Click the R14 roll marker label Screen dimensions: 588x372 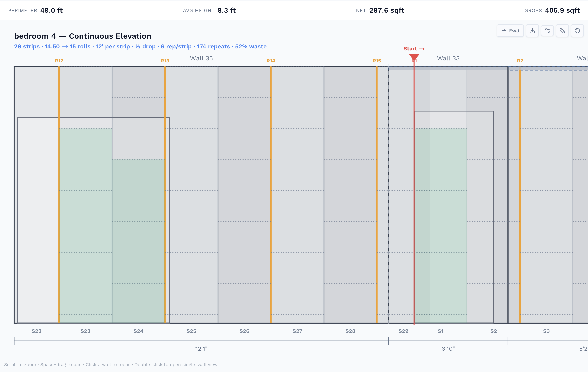(x=271, y=61)
